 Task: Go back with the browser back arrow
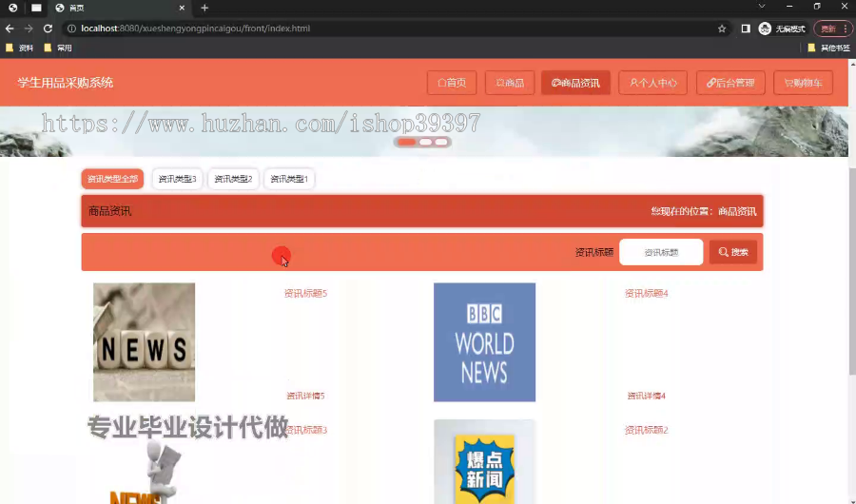[10, 29]
